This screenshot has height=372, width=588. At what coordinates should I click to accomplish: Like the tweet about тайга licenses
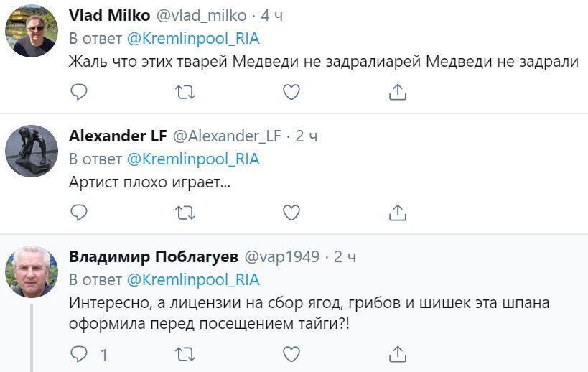tap(291, 353)
